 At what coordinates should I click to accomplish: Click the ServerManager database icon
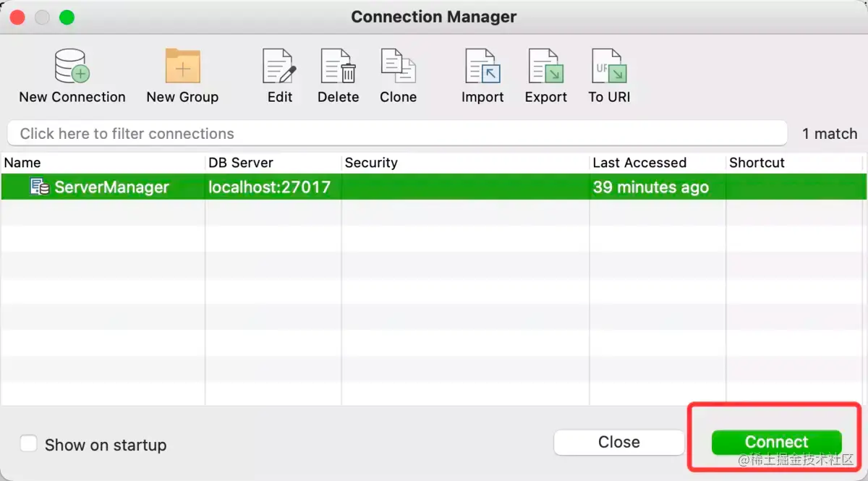tap(40, 187)
